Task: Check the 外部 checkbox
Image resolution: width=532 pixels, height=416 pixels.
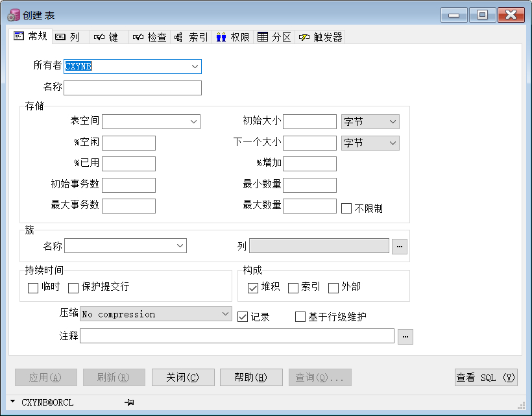Action: pos(333,288)
